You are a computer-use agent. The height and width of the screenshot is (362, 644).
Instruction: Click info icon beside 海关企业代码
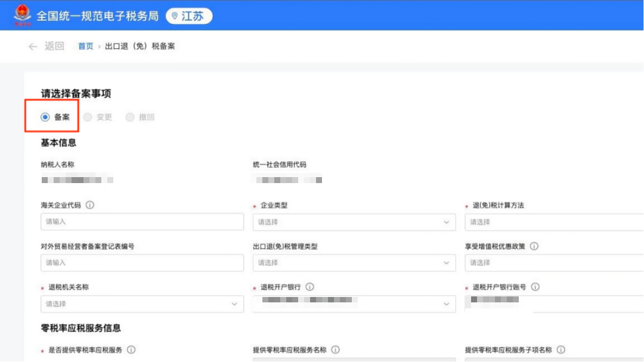90,205
